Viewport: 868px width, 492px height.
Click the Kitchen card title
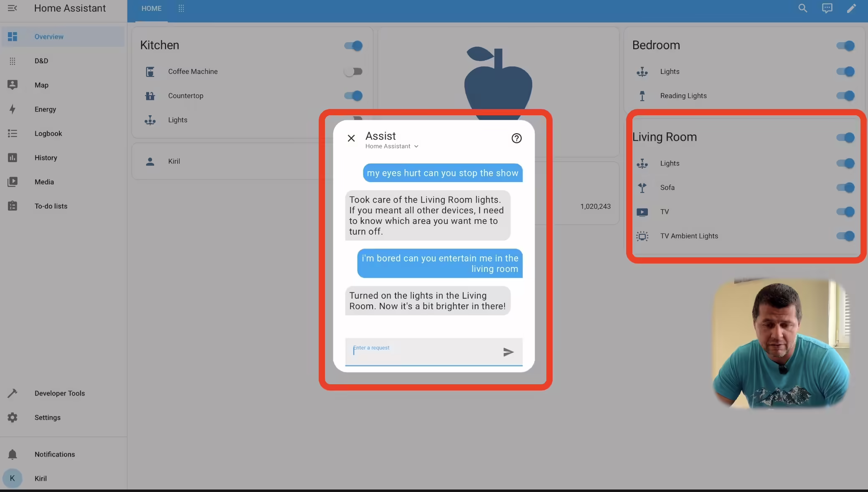(160, 45)
